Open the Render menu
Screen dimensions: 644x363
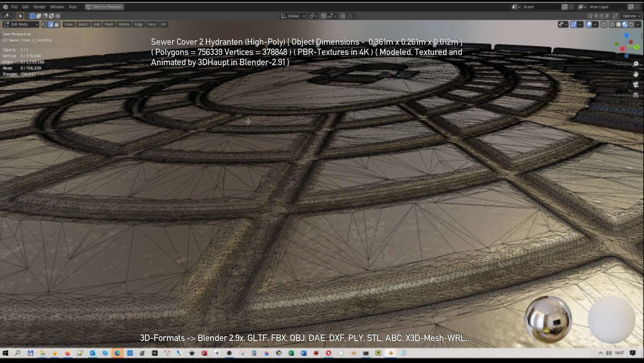[40, 7]
